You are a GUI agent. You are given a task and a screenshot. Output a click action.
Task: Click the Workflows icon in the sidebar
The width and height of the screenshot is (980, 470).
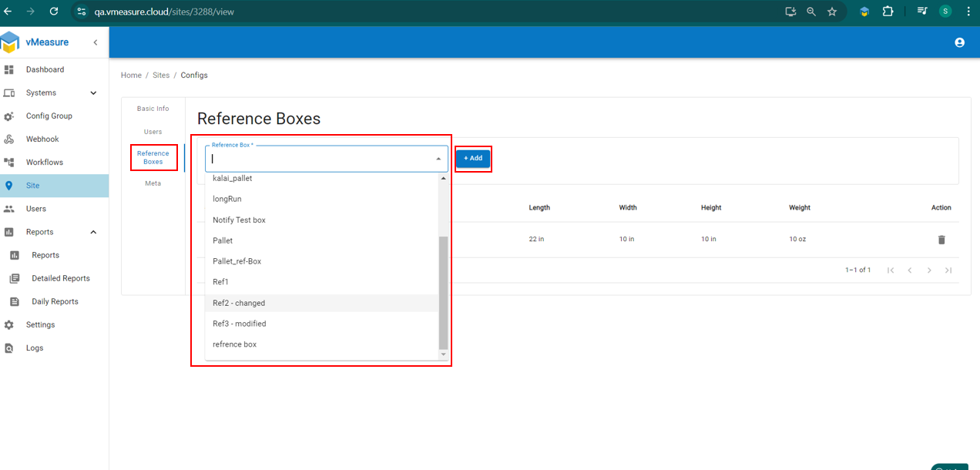(x=9, y=162)
